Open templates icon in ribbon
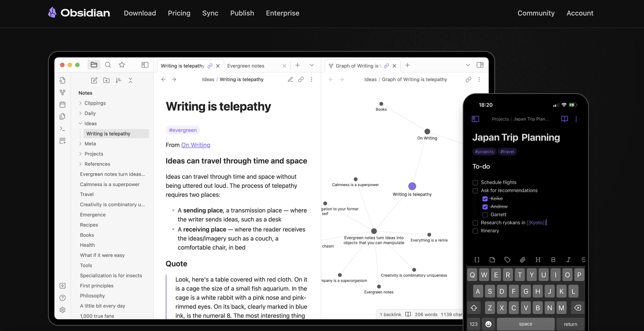Screen dimensions: 644x331 coord(63,116)
